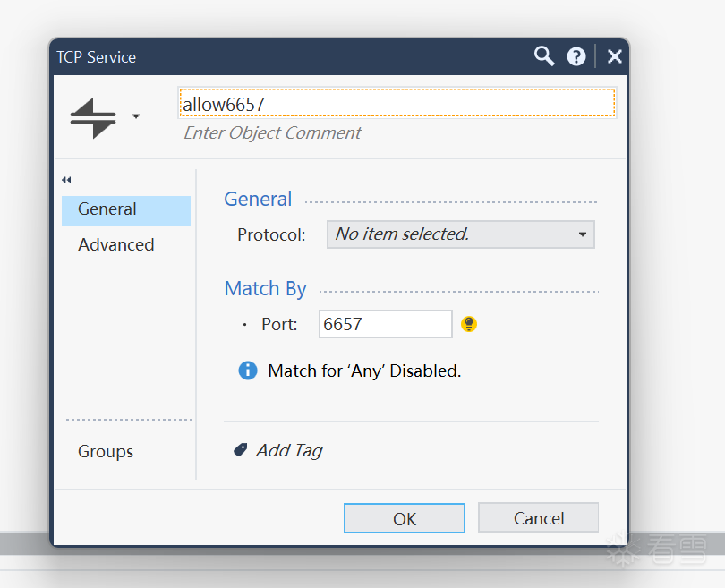Click the blue info icon near Match message
The width and height of the screenshot is (725, 588).
(x=248, y=370)
